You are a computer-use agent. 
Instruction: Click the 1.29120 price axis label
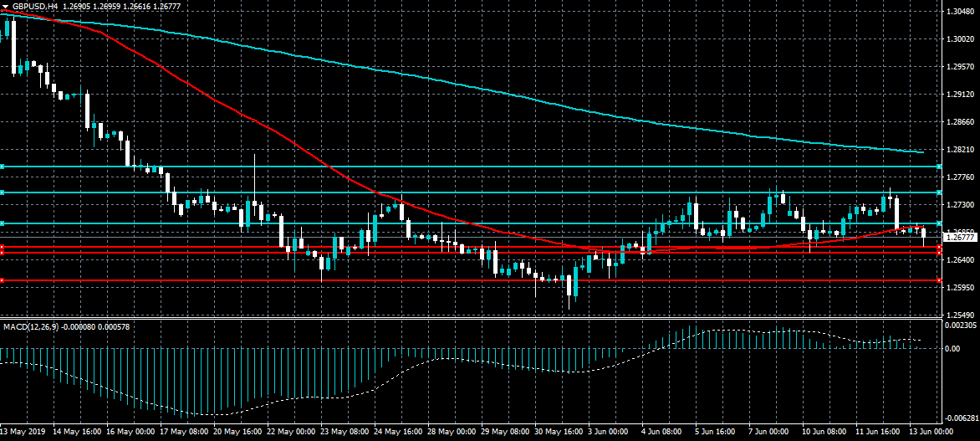(960, 94)
